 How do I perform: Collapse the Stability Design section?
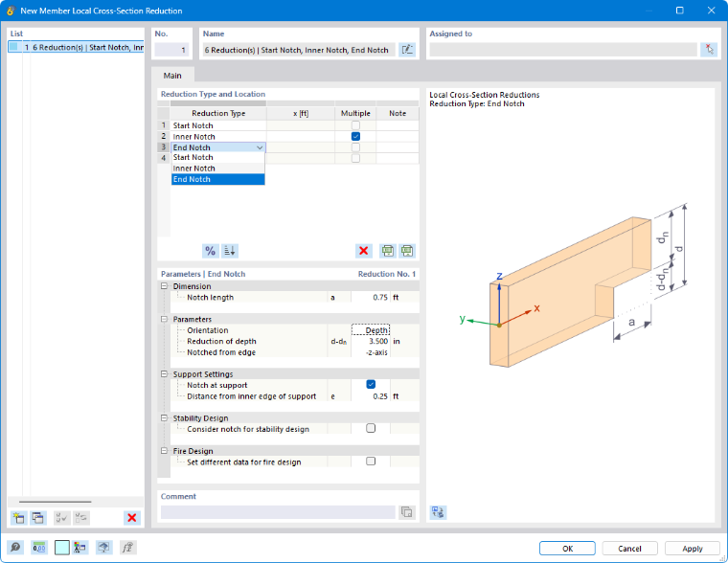[x=164, y=418]
